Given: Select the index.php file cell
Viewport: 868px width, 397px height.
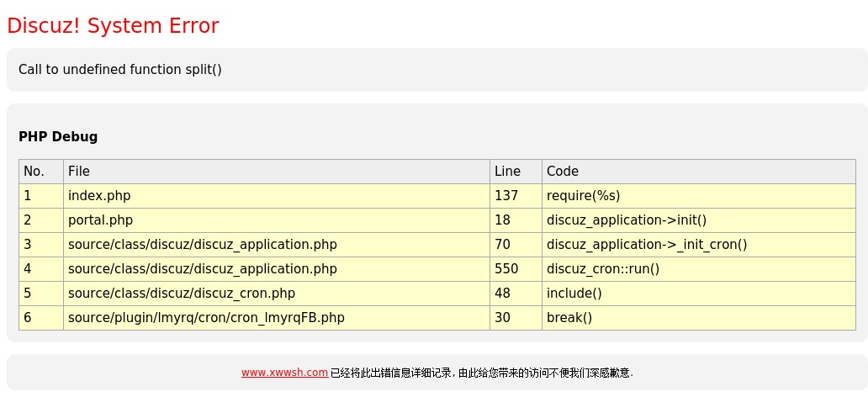Looking at the screenshot, I should click(276, 196).
